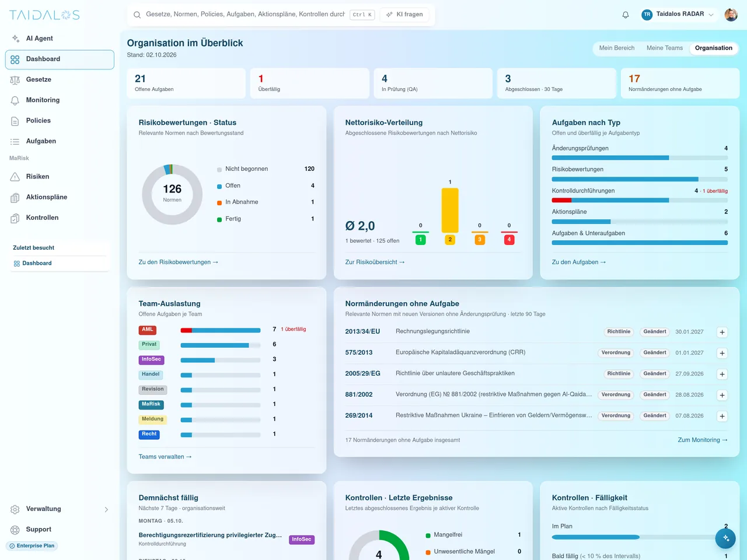Go to Zum Monitoring link
747x560 pixels.
point(703,440)
